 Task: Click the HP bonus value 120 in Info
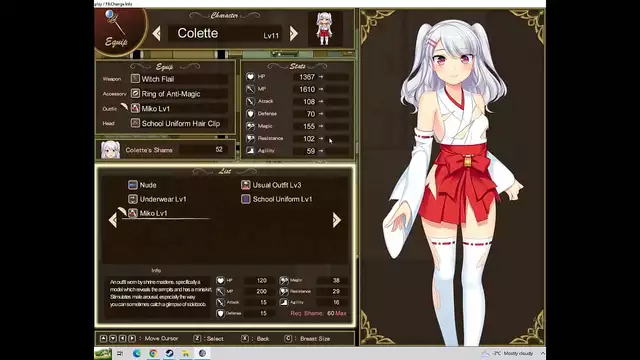(x=262, y=280)
